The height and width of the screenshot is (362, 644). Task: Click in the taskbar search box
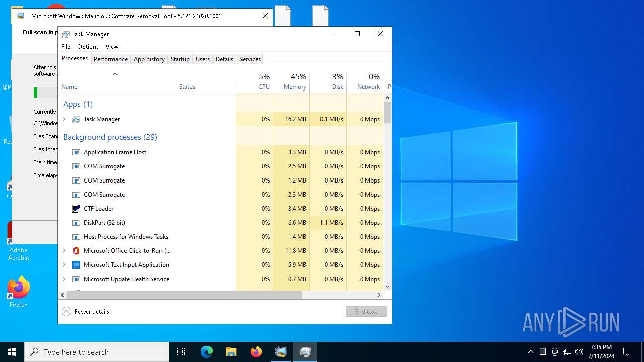coord(97,352)
